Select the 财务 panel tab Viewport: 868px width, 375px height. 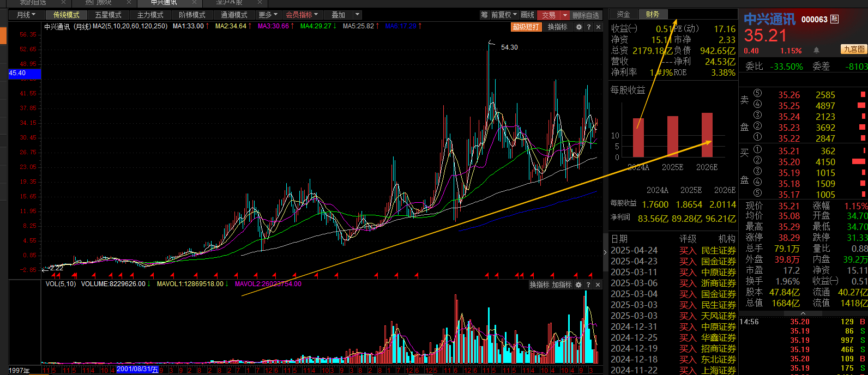click(x=653, y=15)
